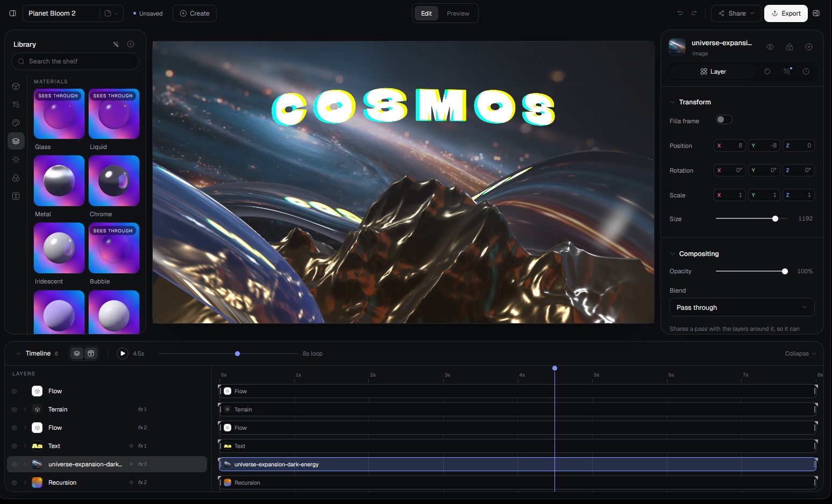Open the clock timing tab in inspector
Viewport: 832px width, 504px height.
pos(806,72)
